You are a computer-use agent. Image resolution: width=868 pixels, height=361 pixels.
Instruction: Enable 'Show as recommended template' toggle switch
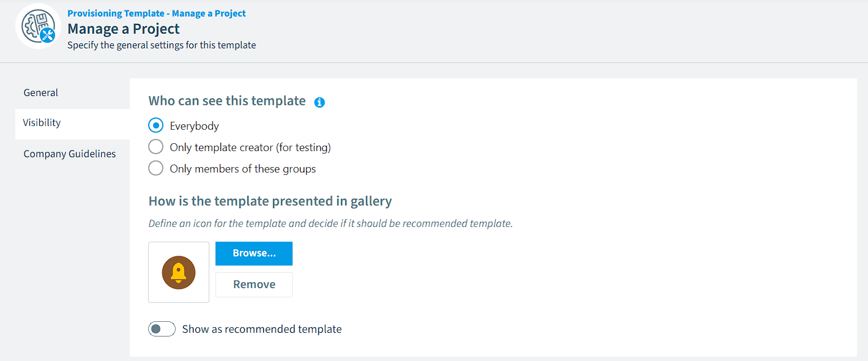[x=162, y=329]
